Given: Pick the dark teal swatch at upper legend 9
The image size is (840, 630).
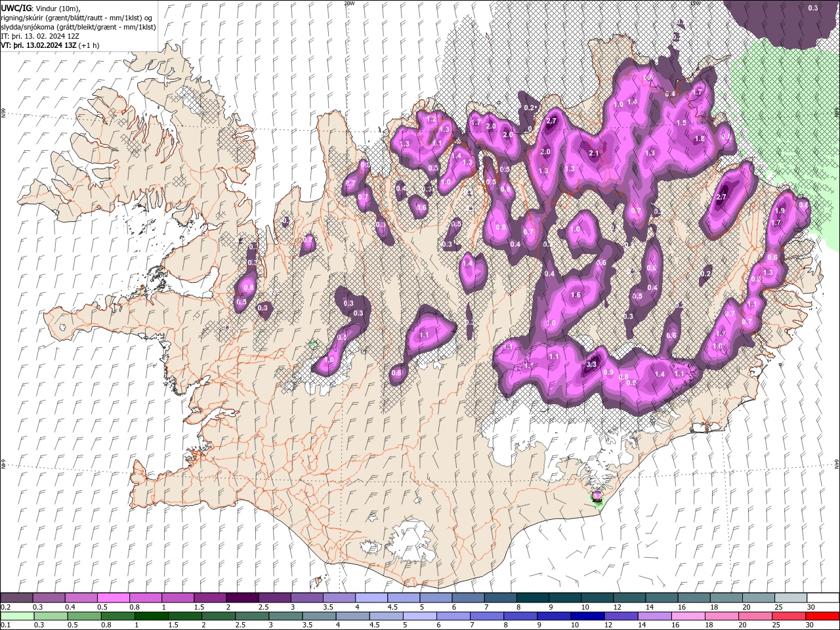Looking at the screenshot, I should [x=565, y=598].
